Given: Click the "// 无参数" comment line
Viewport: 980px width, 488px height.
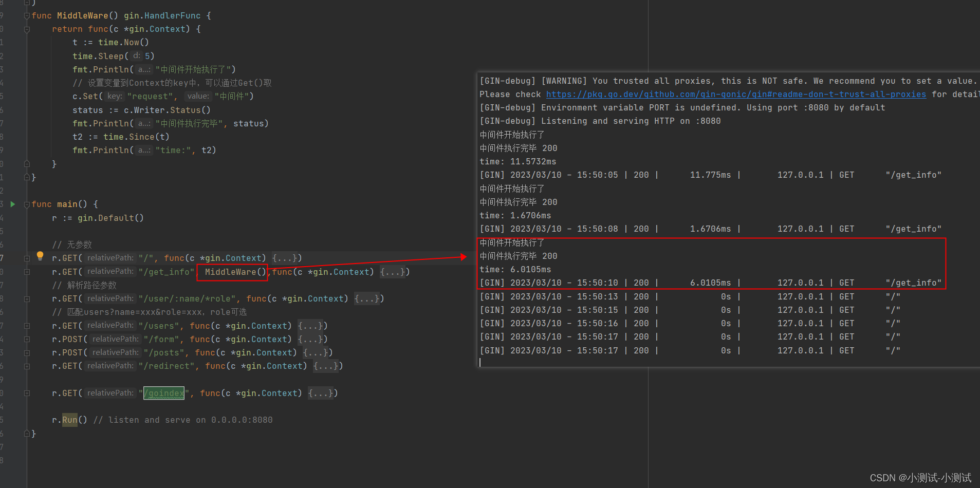Looking at the screenshot, I should pos(72,245).
